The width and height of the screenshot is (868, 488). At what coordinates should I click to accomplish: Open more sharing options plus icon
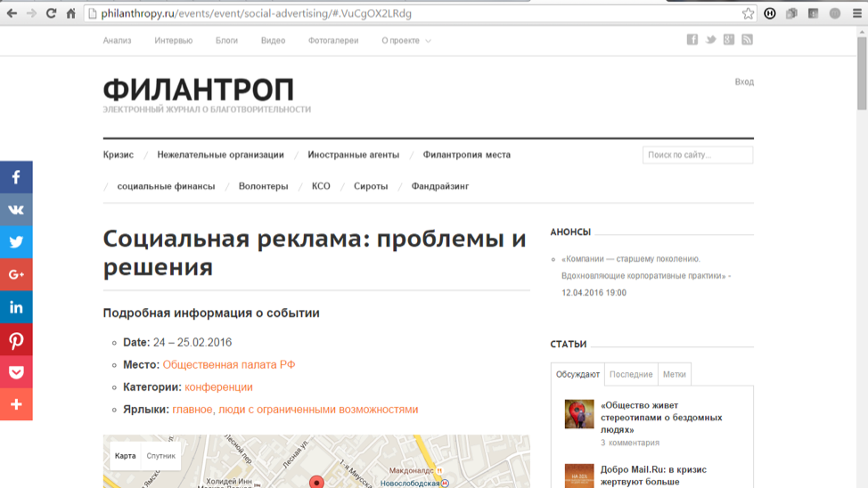(x=16, y=404)
